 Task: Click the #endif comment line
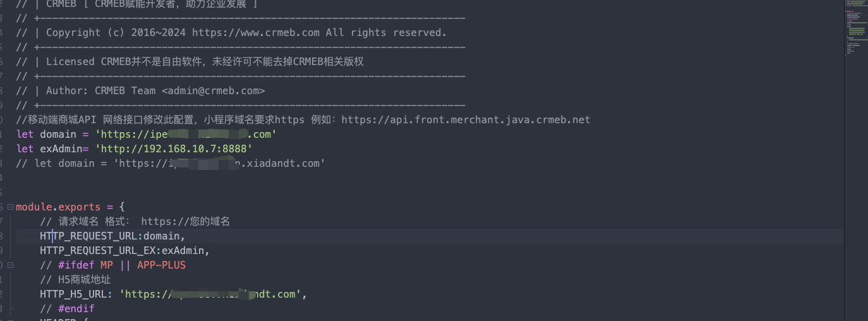(67, 309)
